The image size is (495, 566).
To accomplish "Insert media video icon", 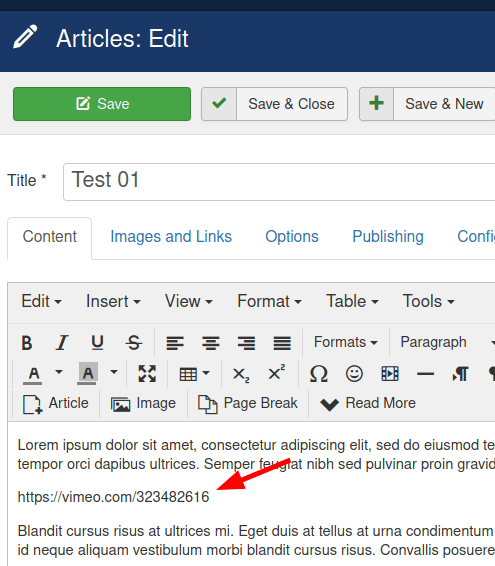I will pos(390,374).
